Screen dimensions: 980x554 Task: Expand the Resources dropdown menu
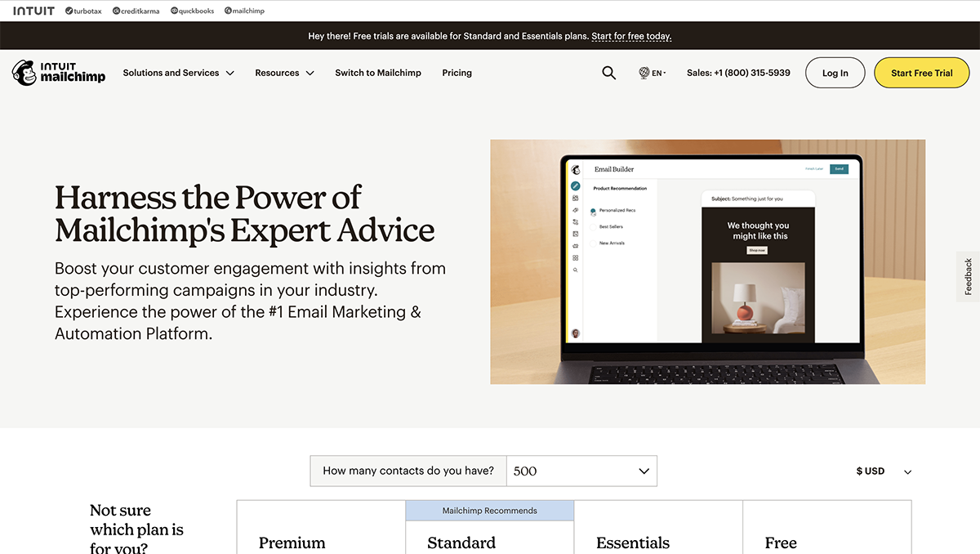coord(284,73)
